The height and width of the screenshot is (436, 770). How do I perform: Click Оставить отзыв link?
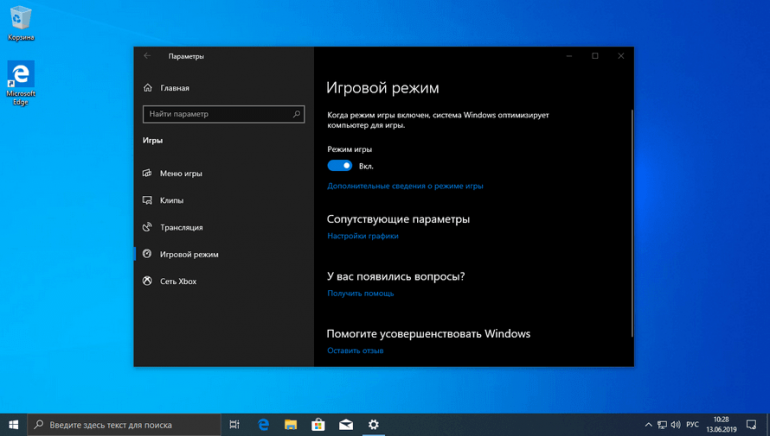(x=355, y=351)
